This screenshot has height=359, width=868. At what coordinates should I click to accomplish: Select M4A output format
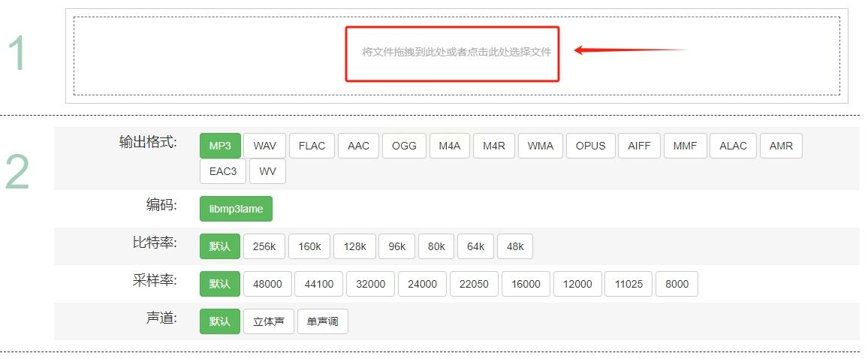coord(450,146)
